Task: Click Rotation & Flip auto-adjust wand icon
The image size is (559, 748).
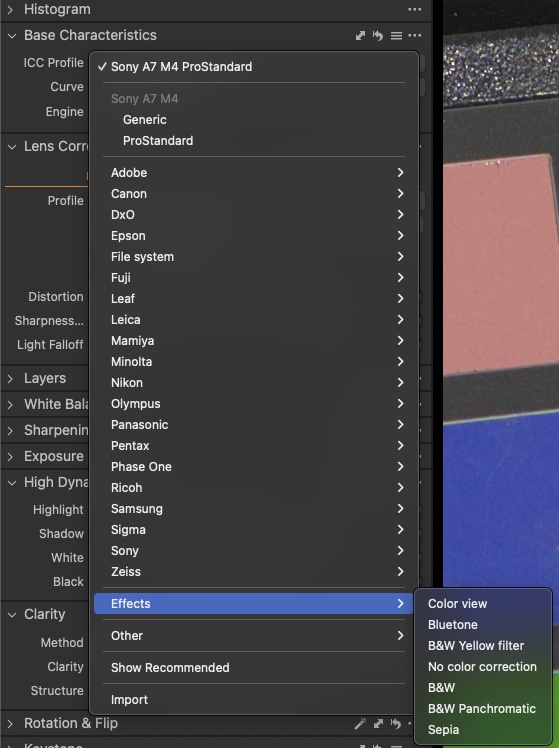Action: 360,724
